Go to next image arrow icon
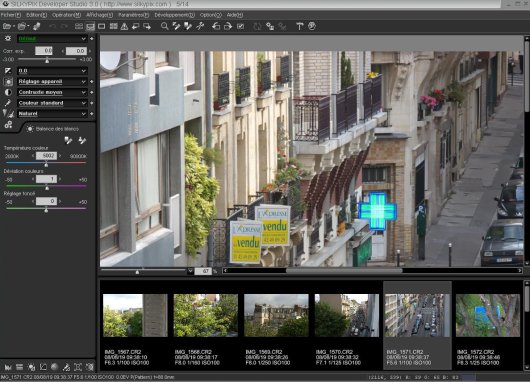Screen dimensions: 530x382 (147, 26)
